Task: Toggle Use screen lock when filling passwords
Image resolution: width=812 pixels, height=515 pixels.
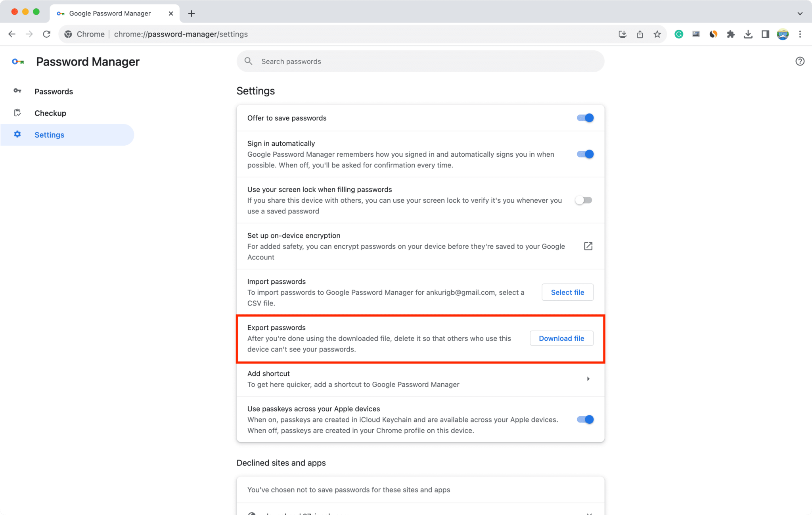Action: tap(584, 200)
